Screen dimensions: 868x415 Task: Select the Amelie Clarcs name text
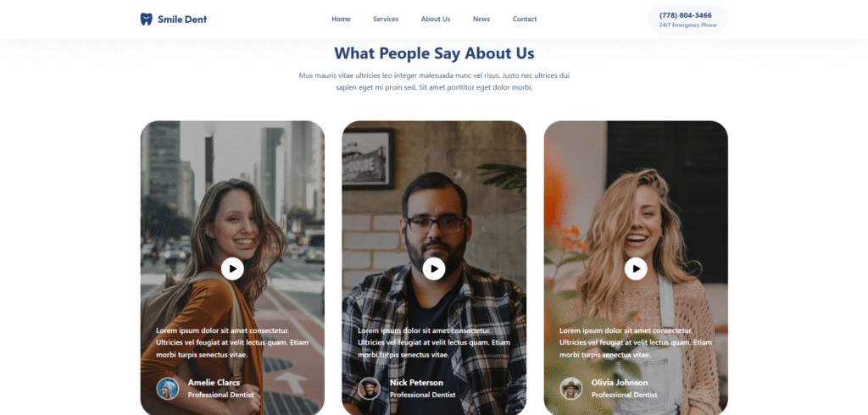[214, 382]
